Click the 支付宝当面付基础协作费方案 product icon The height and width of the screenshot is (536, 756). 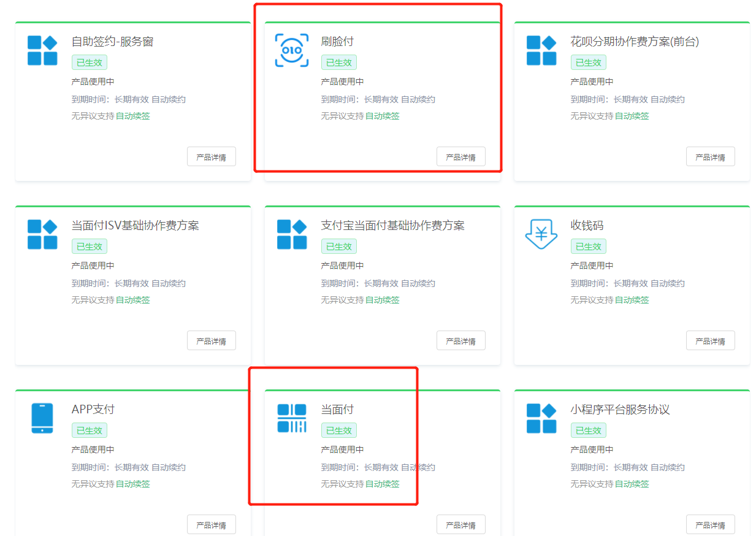click(292, 234)
